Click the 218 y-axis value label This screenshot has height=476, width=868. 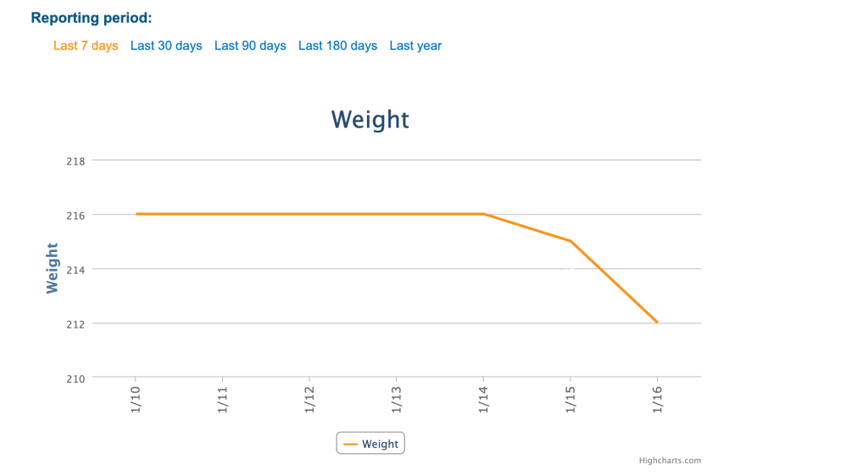pyautogui.click(x=76, y=161)
